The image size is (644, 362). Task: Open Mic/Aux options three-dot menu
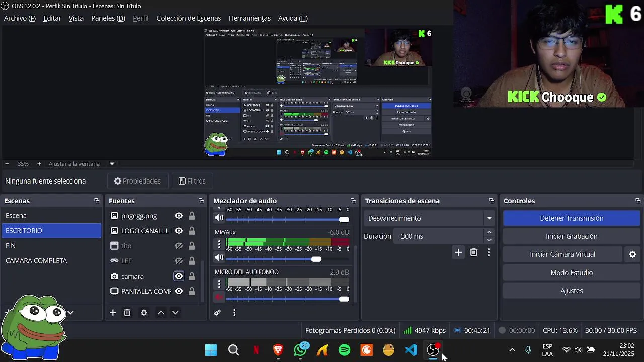(x=219, y=245)
